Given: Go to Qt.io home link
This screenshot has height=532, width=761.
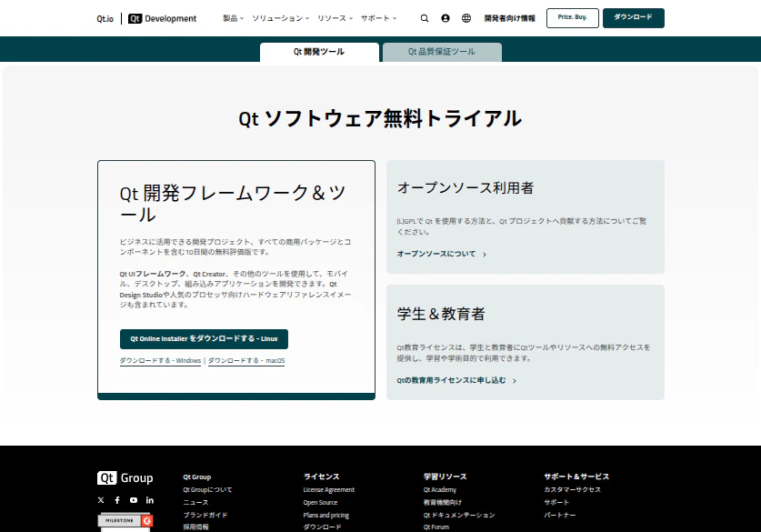Looking at the screenshot, I should (105, 19).
